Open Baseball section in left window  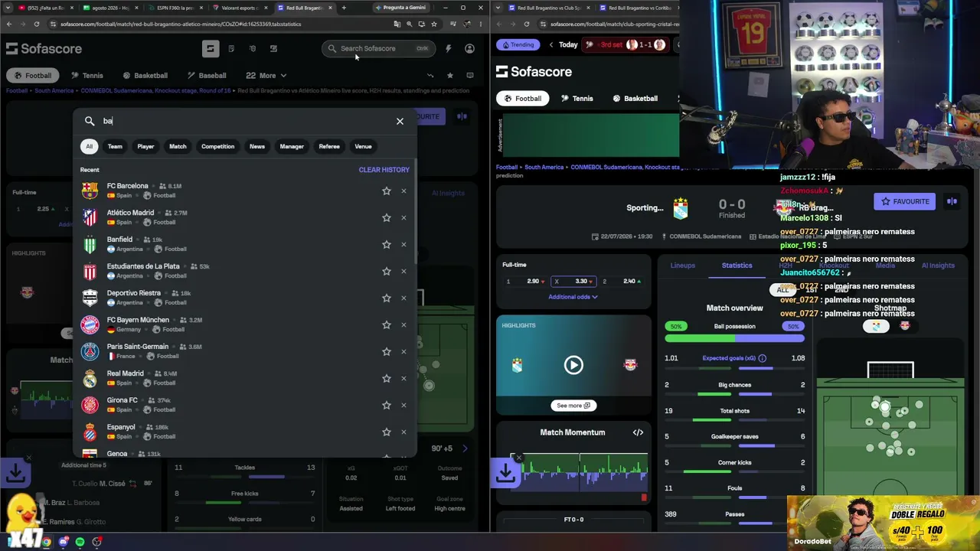207,76
